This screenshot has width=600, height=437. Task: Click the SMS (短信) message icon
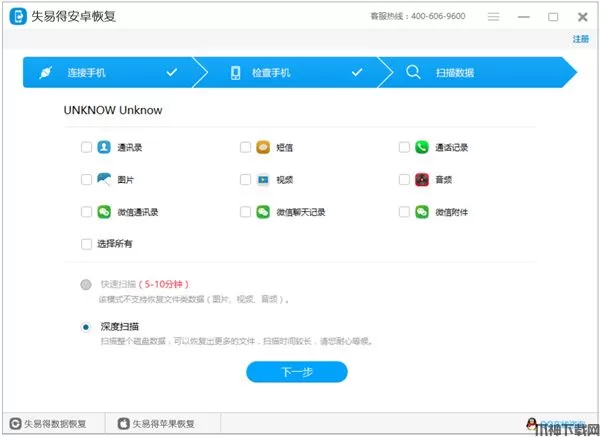click(x=263, y=147)
